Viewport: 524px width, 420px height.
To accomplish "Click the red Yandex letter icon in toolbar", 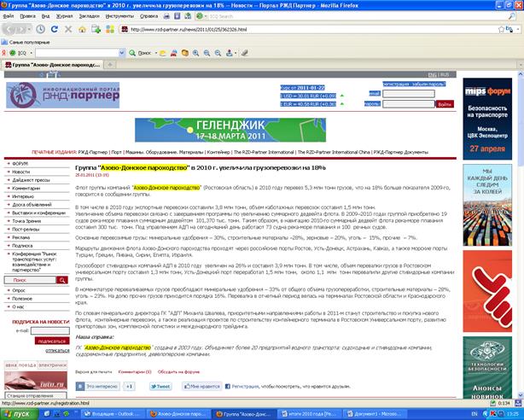I will (4, 53).
